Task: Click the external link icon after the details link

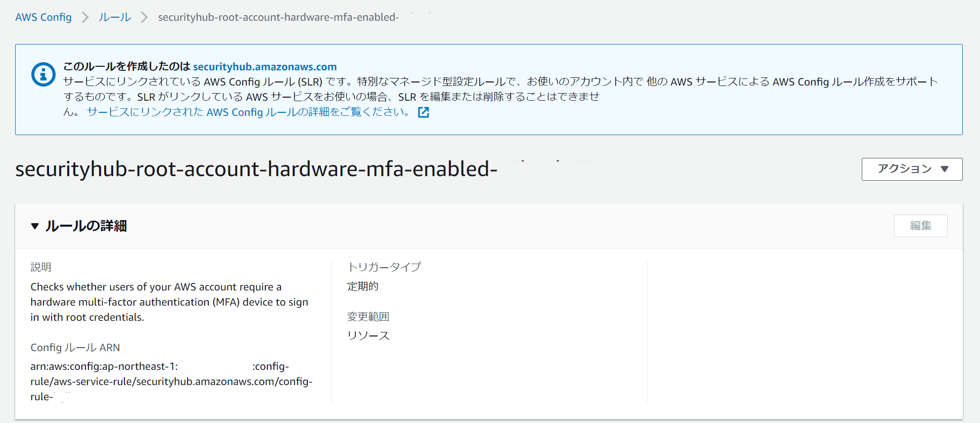Action: pos(424,112)
